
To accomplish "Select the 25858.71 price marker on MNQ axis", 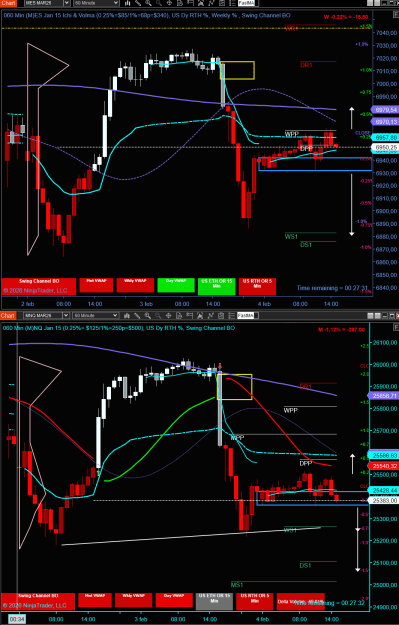I will pyautogui.click(x=384, y=396).
